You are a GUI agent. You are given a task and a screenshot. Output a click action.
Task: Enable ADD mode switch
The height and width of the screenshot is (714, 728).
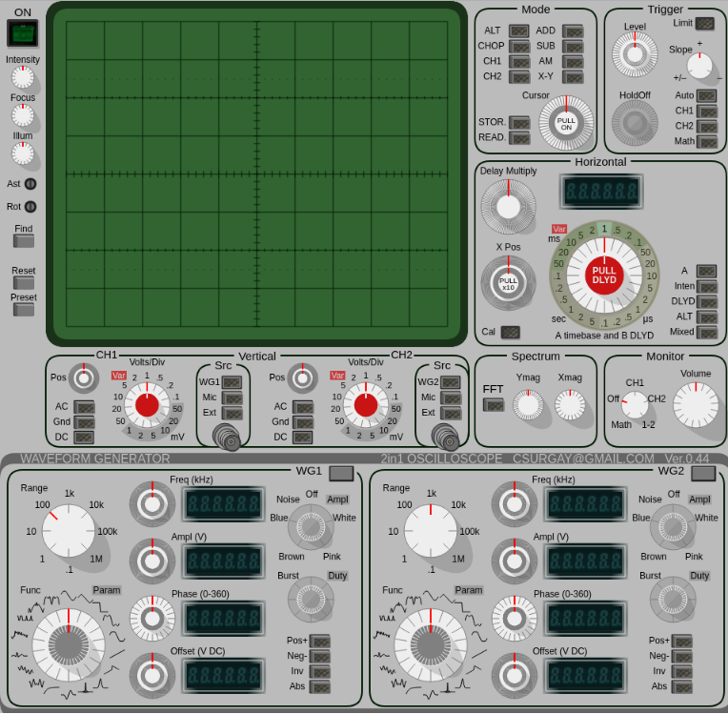(573, 31)
